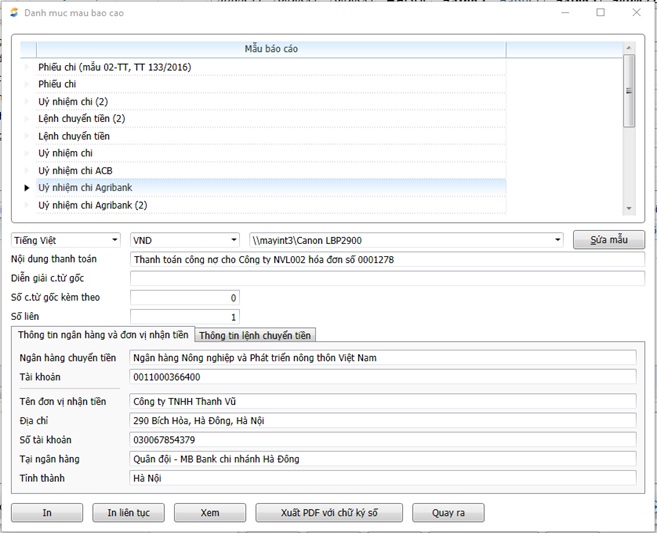Click the Tên đơn vị nhận tiền field

[x=383, y=401]
